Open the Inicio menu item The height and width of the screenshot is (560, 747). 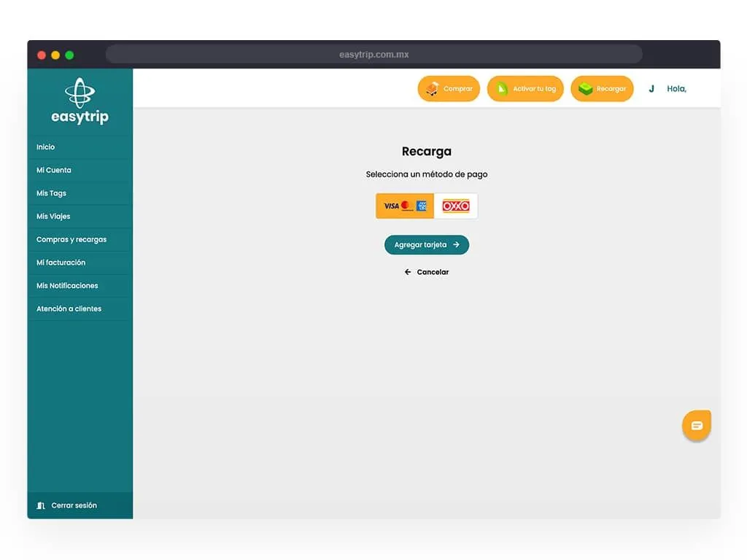click(x=80, y=147)
